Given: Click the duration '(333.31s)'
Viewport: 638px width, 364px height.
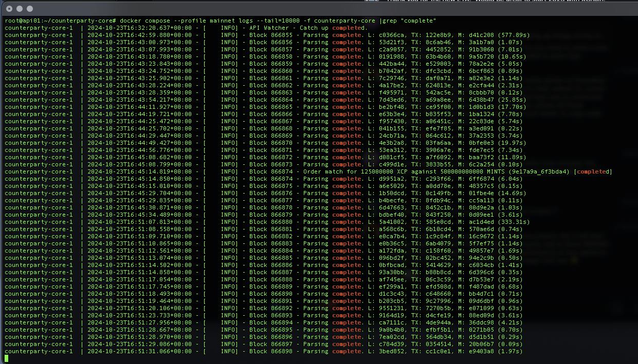Looking at the screenshot, I should pyautogui.click(x=514, y=222).
